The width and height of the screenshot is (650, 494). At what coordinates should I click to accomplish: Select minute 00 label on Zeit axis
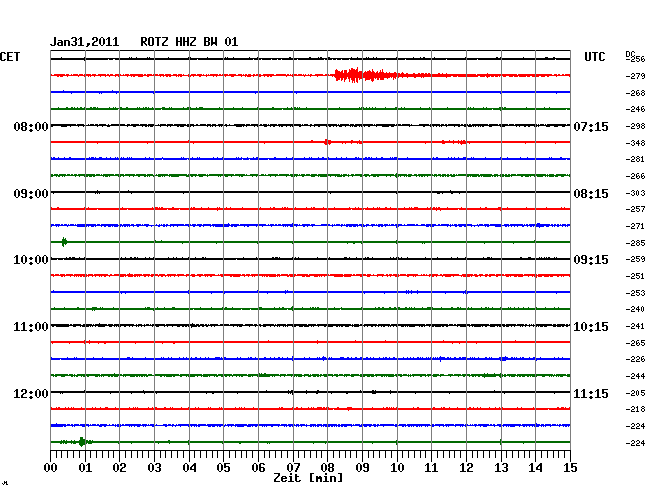[x=51, y=468]
